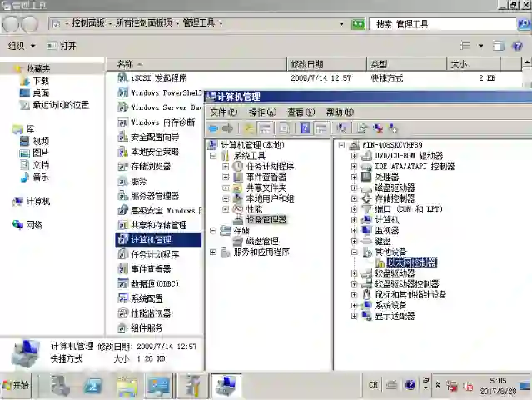Expand the 服务和应用程序 node
This screenshot has width=532, height=400.
coord(213,252)
